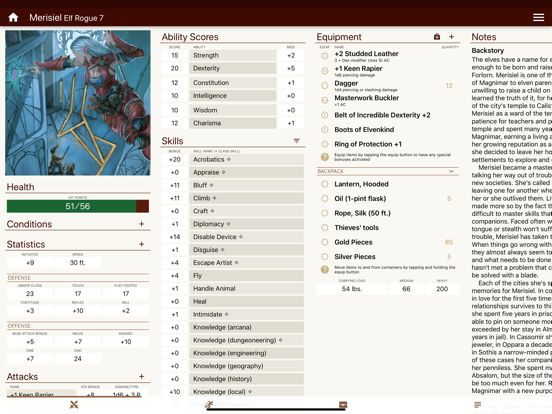Viewport: 552px width, 414px height.
Task: Open the Backstory notes heading
Action: [488, 50]
